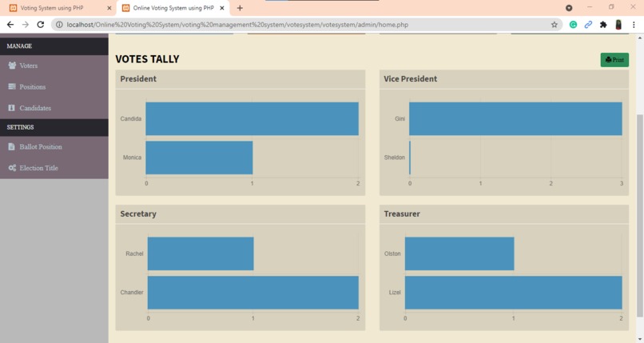The width and height of the screenshot is (644, 343).
Task: Reload the current page
Action: (x=40, y=25)
